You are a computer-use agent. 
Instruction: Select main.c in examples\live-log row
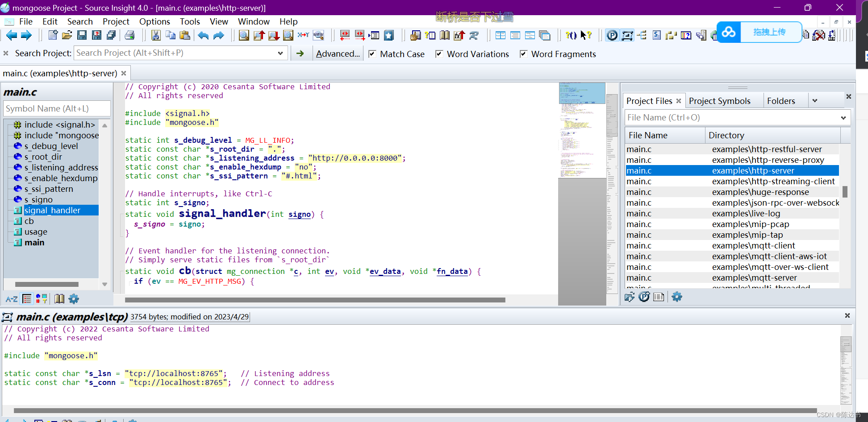pyautogui.click(x=732, y=213)
